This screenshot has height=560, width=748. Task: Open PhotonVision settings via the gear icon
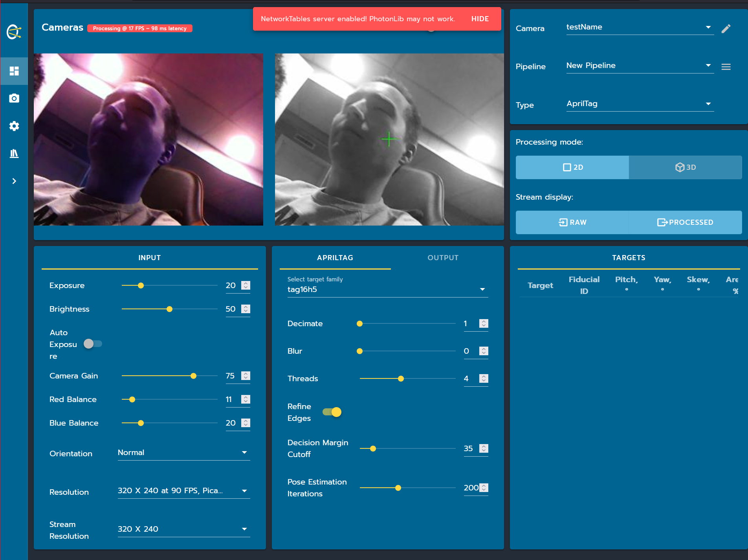[14, 126]
